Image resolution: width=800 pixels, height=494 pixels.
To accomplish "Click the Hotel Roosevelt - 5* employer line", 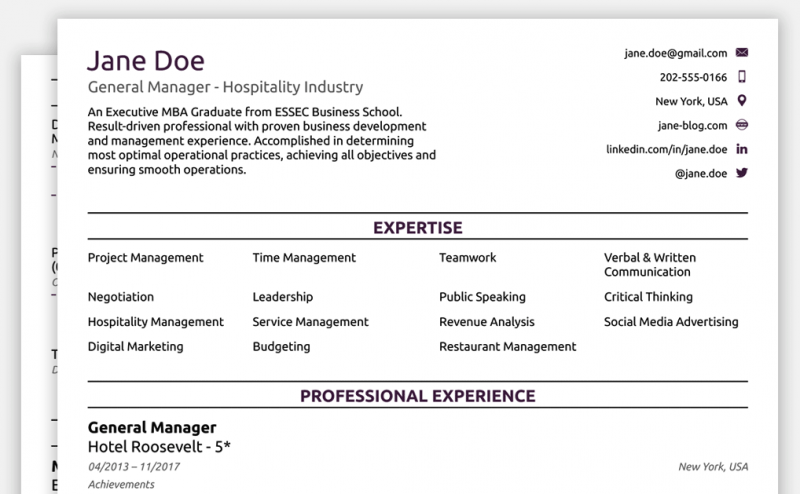I will click(159, 447).
